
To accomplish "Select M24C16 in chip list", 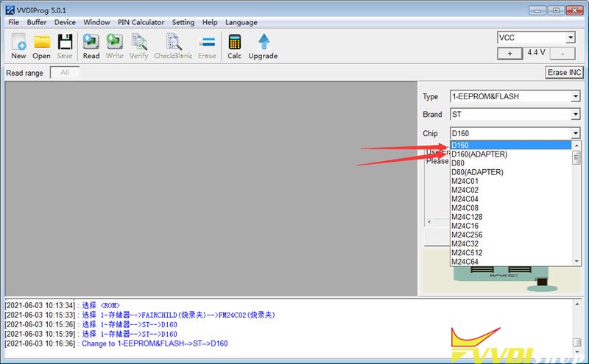I will 511,226.
